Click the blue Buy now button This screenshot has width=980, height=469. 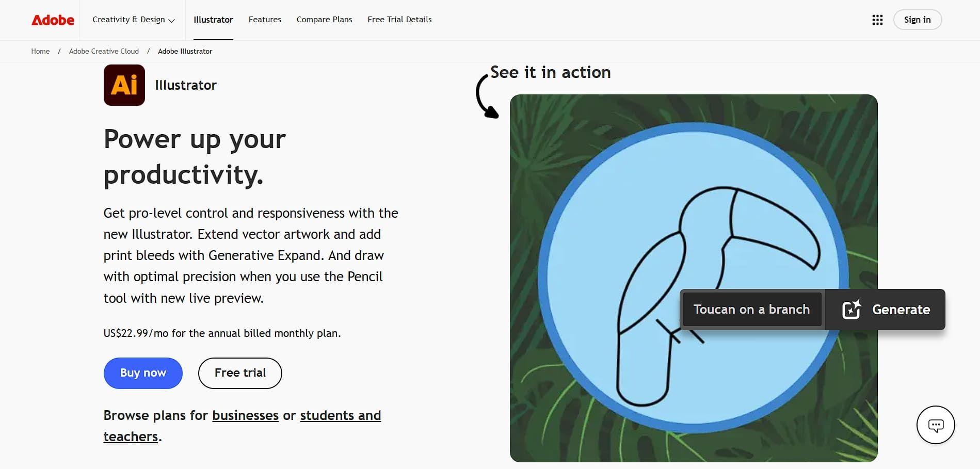pos(142,373)
